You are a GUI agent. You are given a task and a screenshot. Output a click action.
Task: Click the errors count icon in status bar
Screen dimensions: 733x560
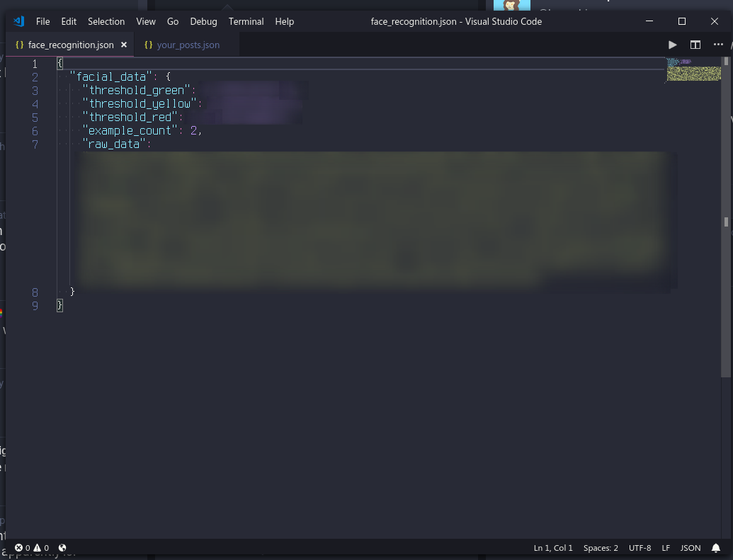click(x=19, y=548)
